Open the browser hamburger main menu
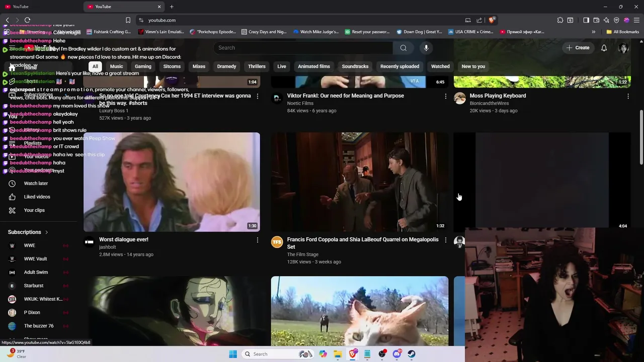This screenshot has width=644, height=362. 636,20
